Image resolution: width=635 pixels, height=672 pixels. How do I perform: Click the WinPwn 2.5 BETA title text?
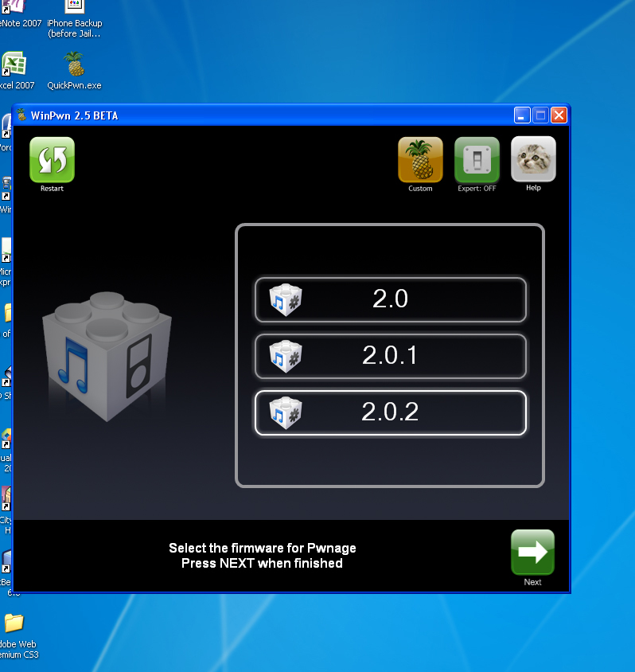(x=74, y=115)
